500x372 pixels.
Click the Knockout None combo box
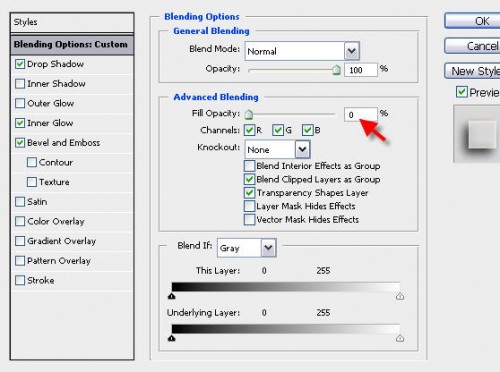coord(277,149)
